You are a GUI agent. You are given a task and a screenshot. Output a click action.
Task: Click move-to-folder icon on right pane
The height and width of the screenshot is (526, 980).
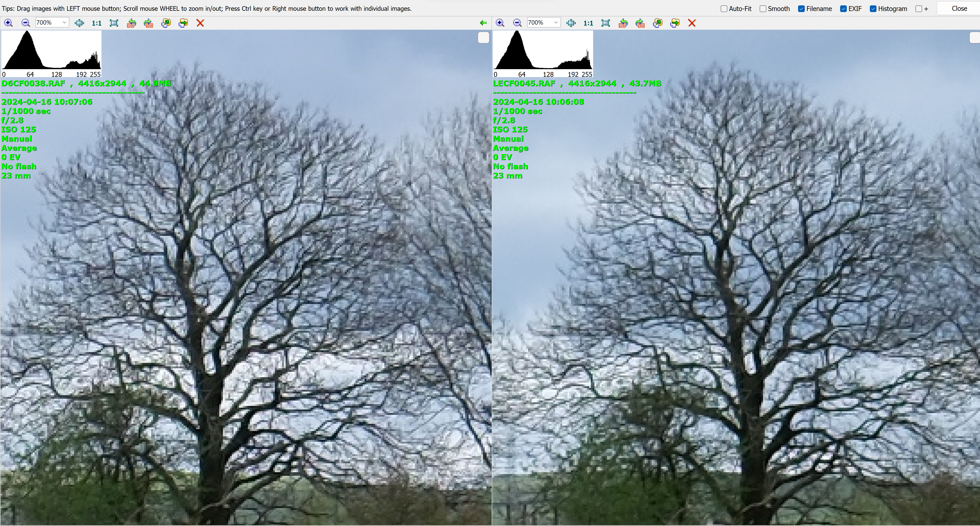click(x=675, y=23)
